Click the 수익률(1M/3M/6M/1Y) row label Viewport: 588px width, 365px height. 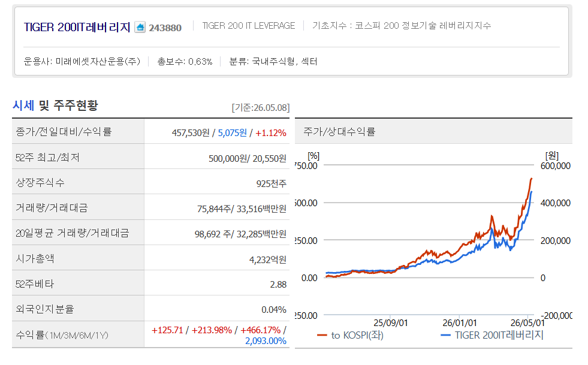pos(62,335)
